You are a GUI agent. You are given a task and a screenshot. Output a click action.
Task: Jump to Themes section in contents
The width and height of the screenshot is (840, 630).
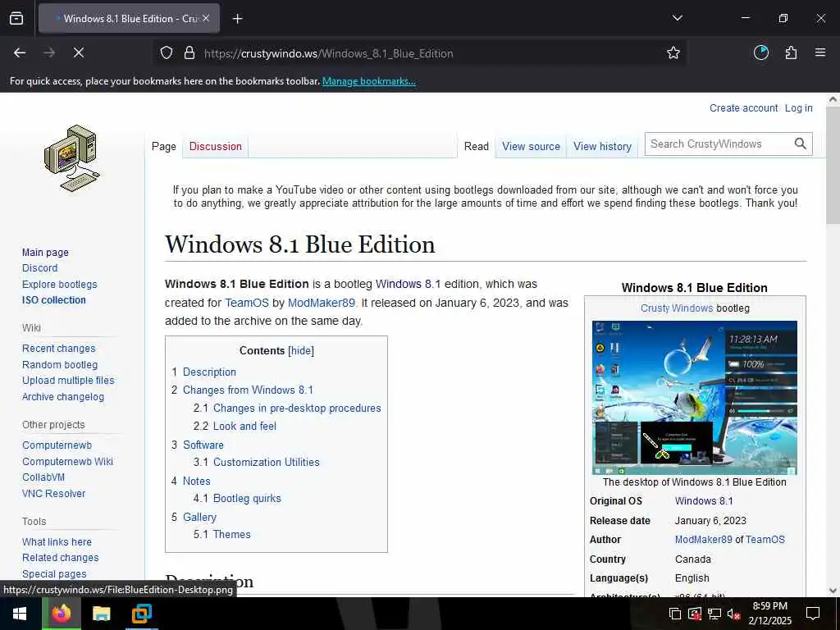click(232, 534)
